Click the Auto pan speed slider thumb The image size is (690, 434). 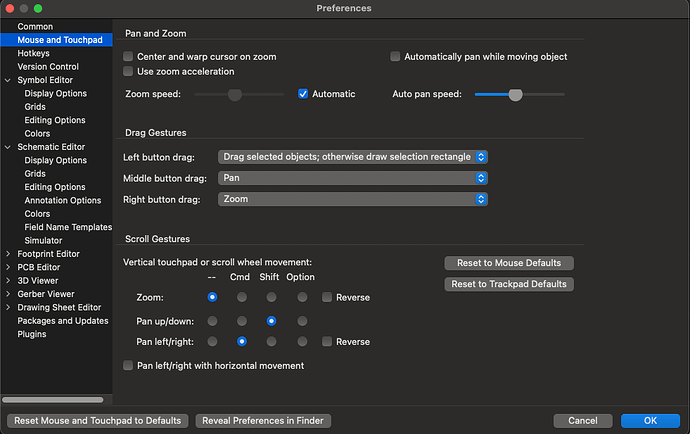coord(515,94)
